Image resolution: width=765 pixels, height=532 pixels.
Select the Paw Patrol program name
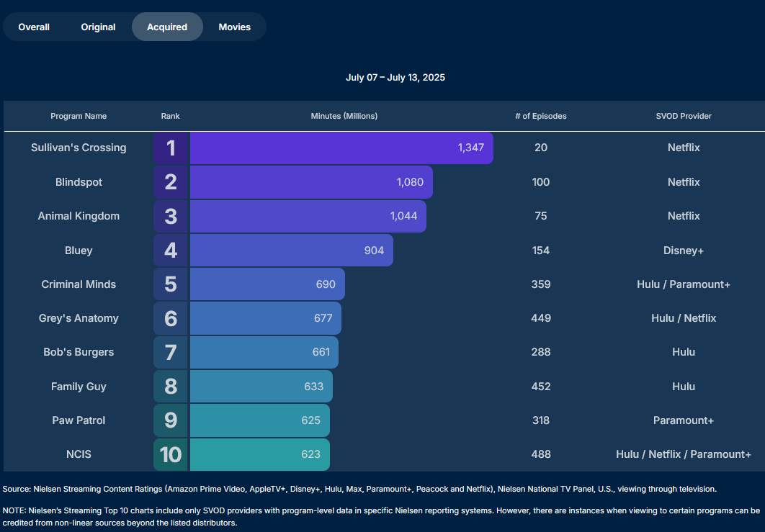click(79, 420)
